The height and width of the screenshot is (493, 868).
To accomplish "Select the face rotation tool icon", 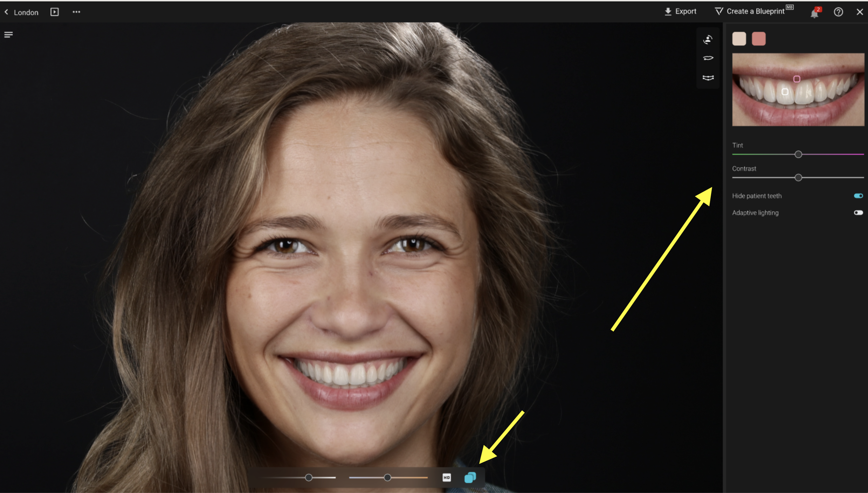I will (708, 40).
